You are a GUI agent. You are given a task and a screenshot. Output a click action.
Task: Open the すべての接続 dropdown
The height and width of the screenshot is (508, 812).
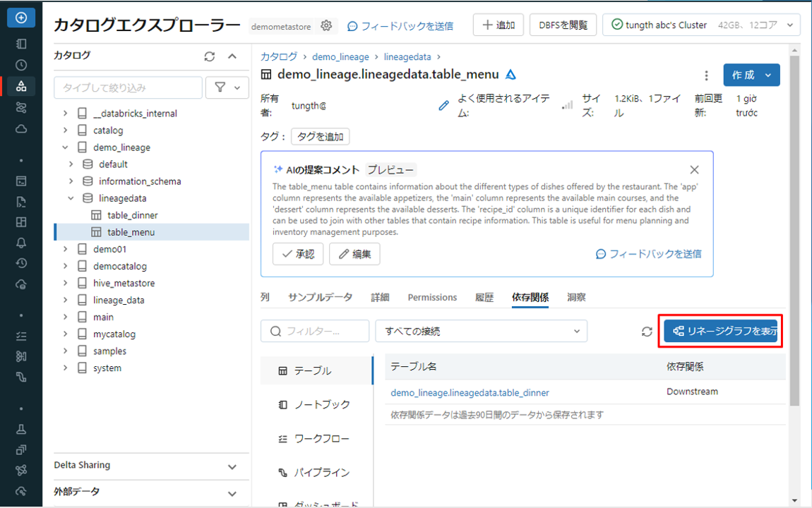pyautogui.click(x=481, y=331)
